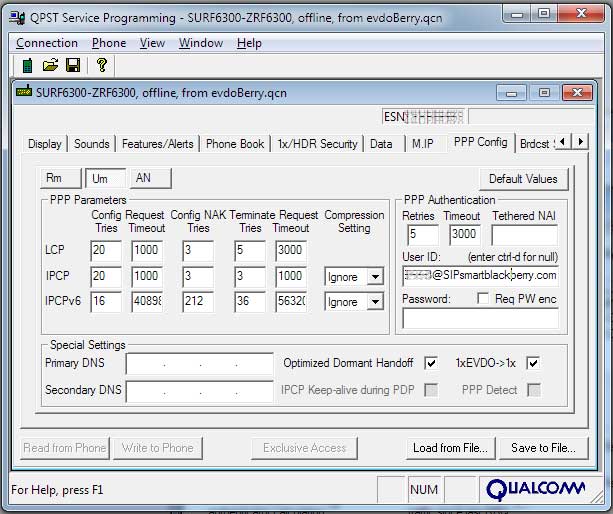Switch to the Phone Book tab
This screenshot has width=613, height=514.
235,144
